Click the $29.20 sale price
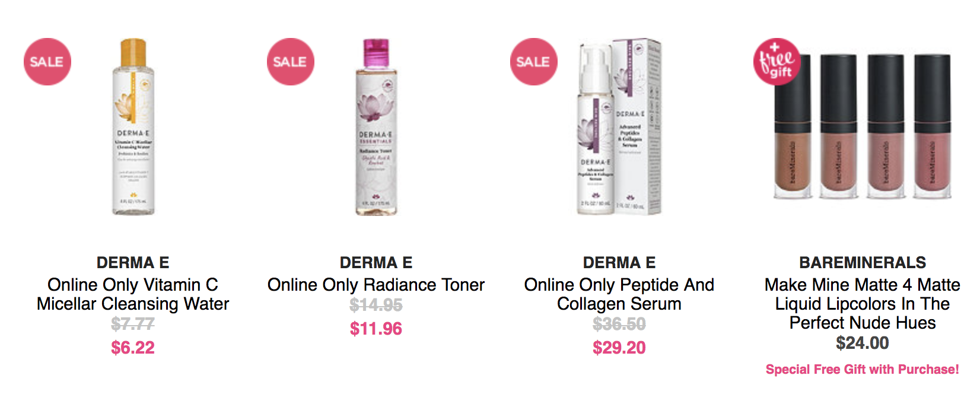980x407 pixels. [619, 347]
